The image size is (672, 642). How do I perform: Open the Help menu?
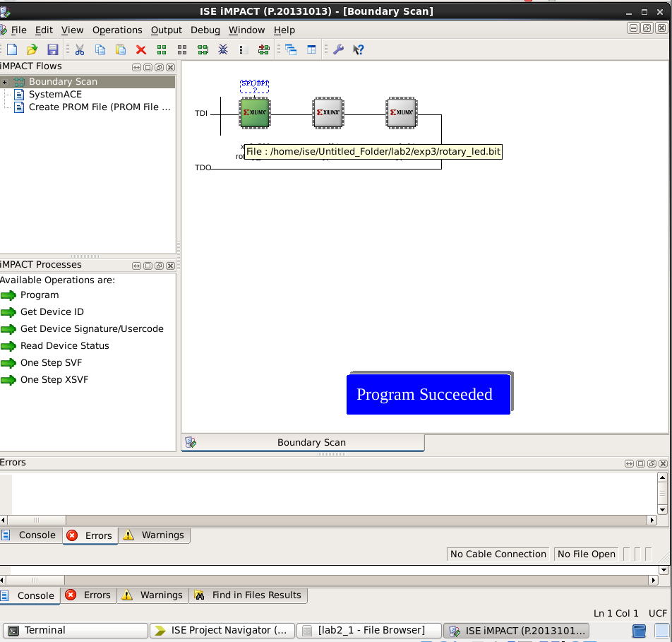[284, 30]
